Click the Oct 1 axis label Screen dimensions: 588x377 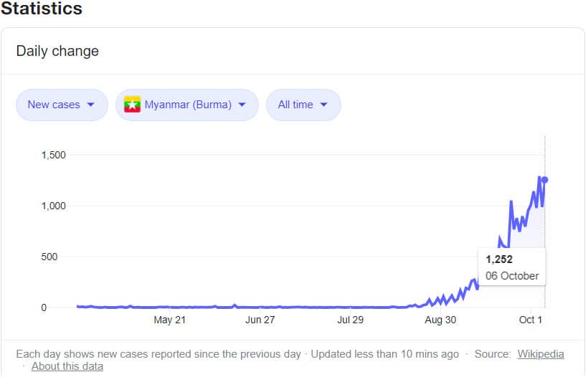[530, 320]
